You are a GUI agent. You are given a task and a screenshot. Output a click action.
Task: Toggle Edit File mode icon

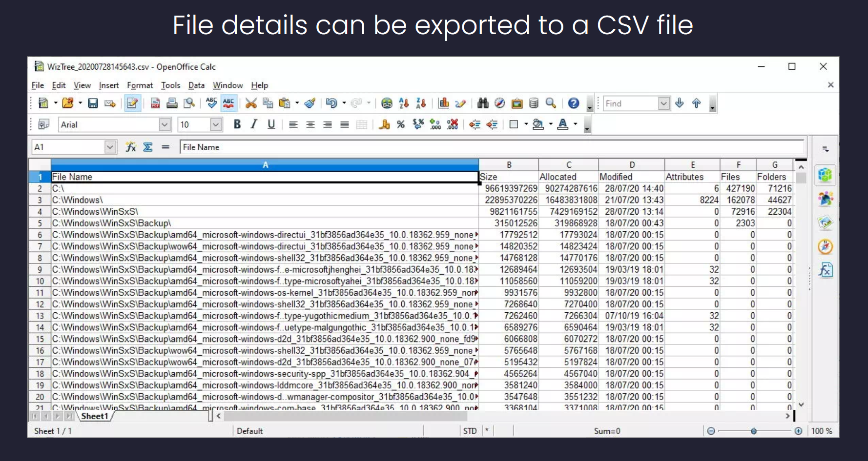(x=132, y=103)
